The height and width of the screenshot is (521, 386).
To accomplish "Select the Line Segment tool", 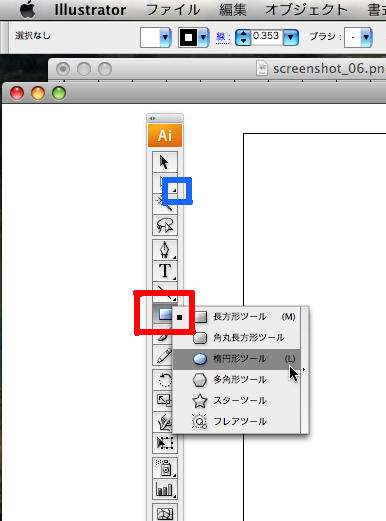I will click(x=165, y=292).
